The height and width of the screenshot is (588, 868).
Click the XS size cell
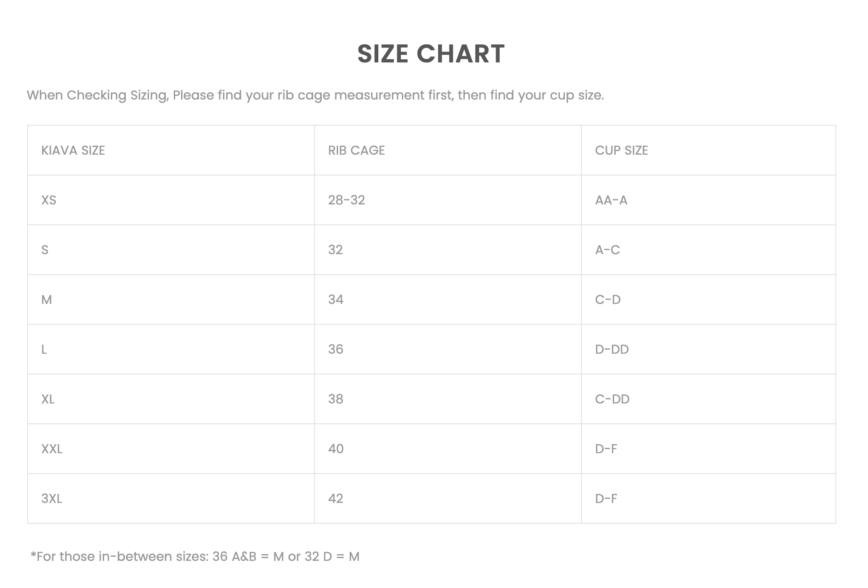tap(49, 200)
